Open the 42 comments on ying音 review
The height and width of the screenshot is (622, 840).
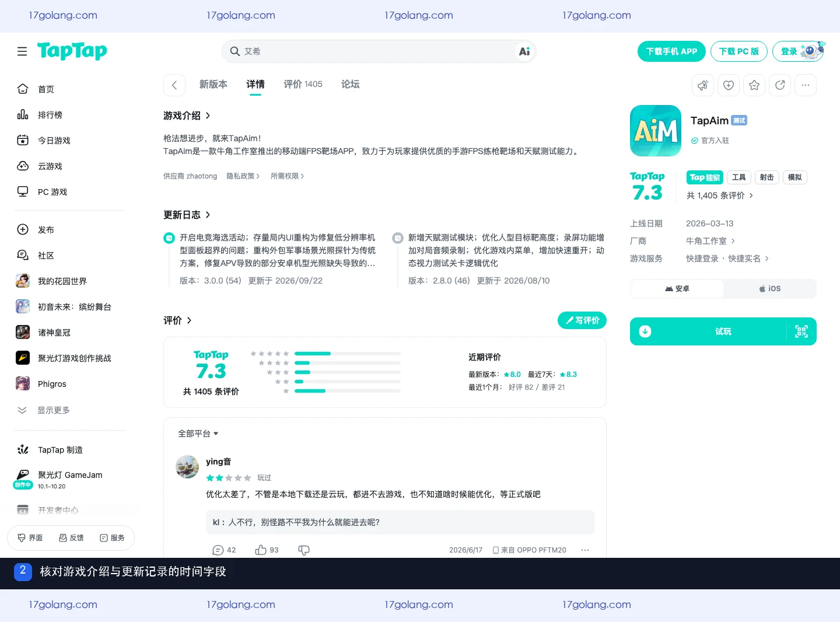[224, 550]
